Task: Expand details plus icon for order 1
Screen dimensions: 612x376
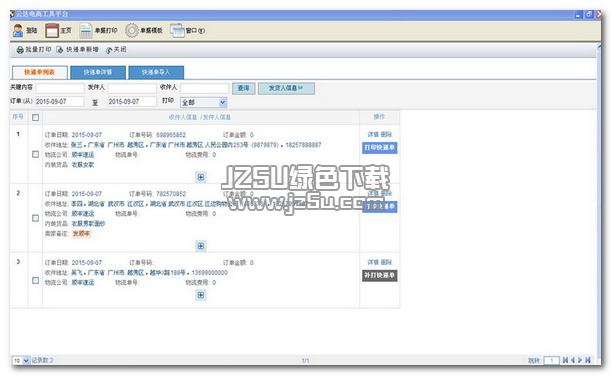Action: [x=201, y=177]
